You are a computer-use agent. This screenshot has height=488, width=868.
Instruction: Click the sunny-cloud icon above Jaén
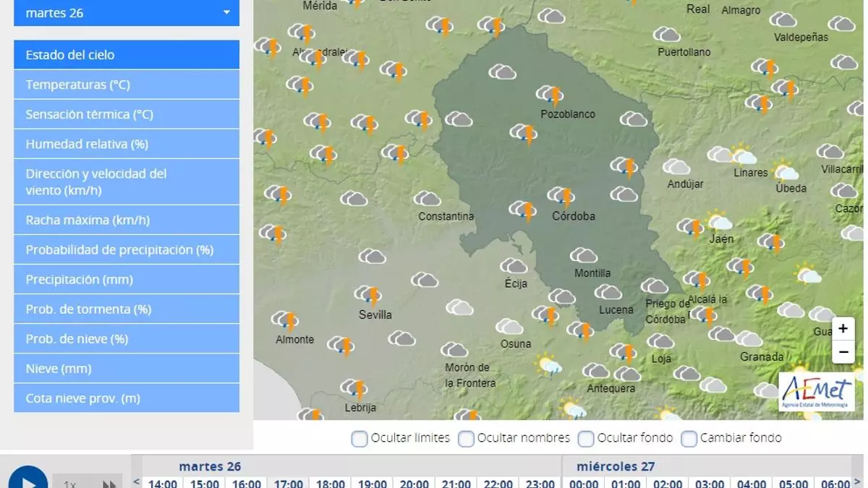pos(719,220)
